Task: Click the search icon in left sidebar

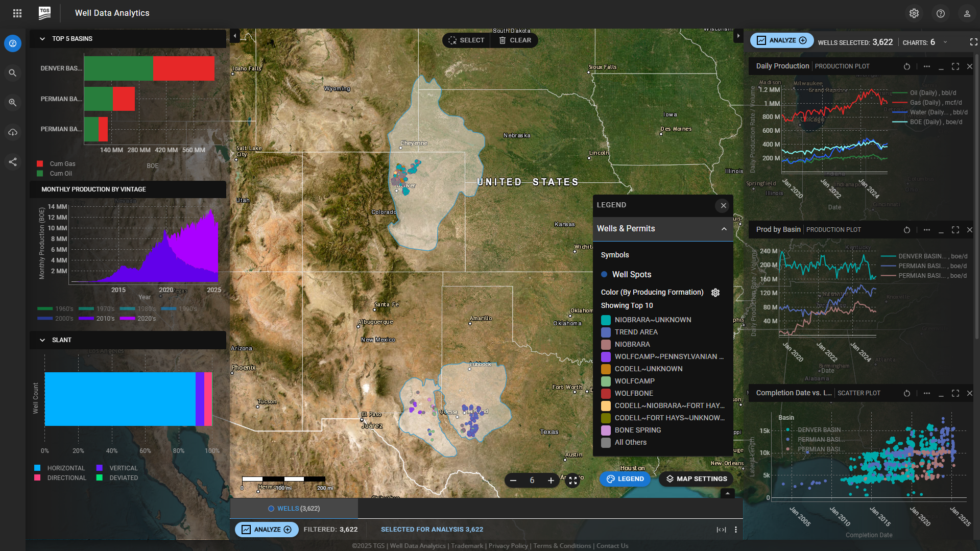Action: (13, 73)
